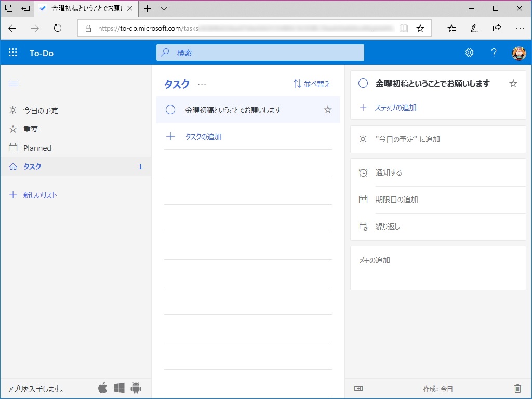Screen dimensions: 532x399
Task: Click the calendar icon beside 期限日の追加
Action: coord(362,199)
